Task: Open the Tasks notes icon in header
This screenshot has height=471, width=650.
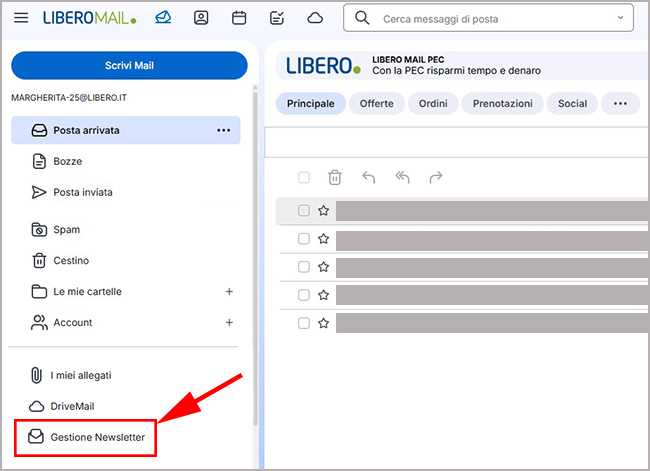Action: coord(276,18)
